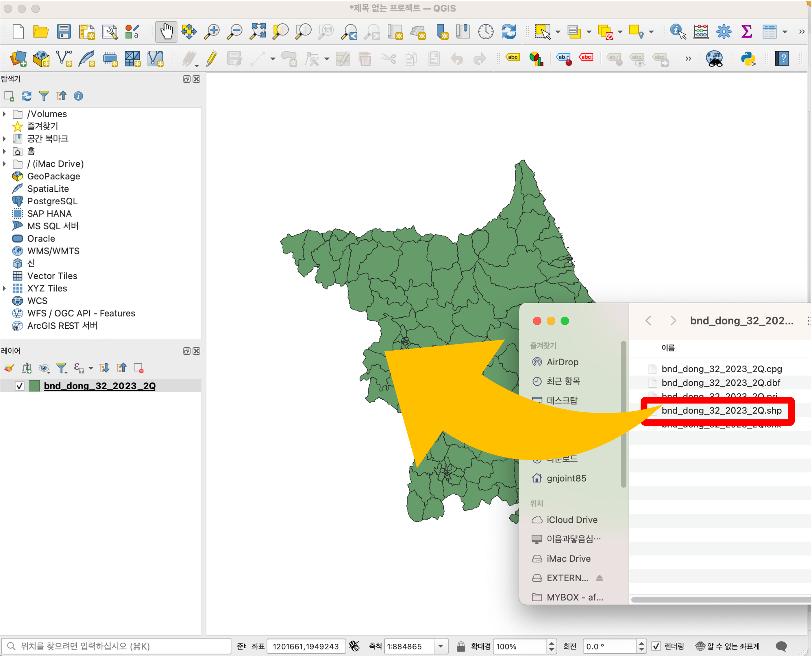Select PostgreSQL in the browser panel
Image resolution: width=812 pixels, height=657 pixels.
(52, 201)
